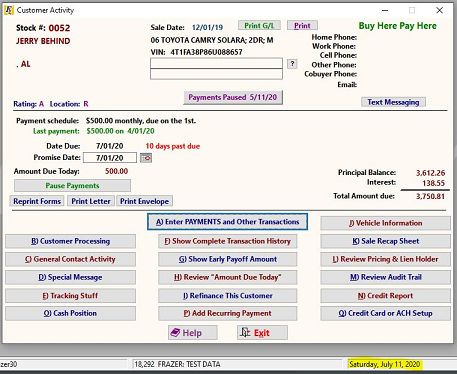457x374 pixels.
Task: Click the Promise Date input field
Action: tap(110, 158)
